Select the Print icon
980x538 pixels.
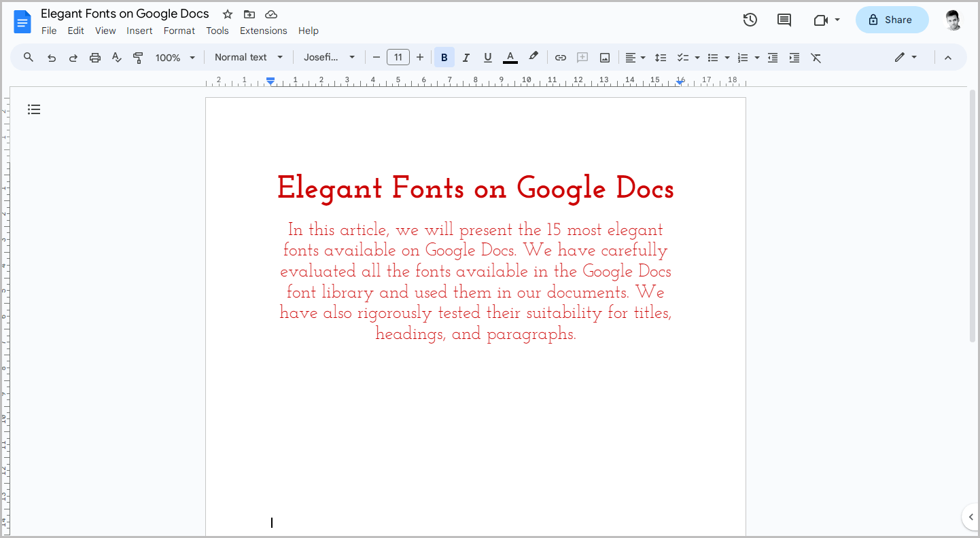[94, 57]
